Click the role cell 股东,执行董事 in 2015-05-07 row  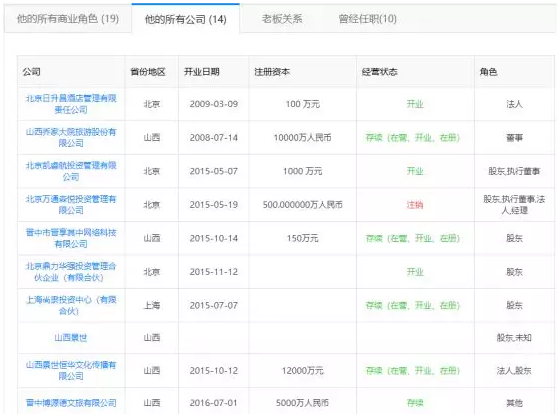click(x=514, y=171)
